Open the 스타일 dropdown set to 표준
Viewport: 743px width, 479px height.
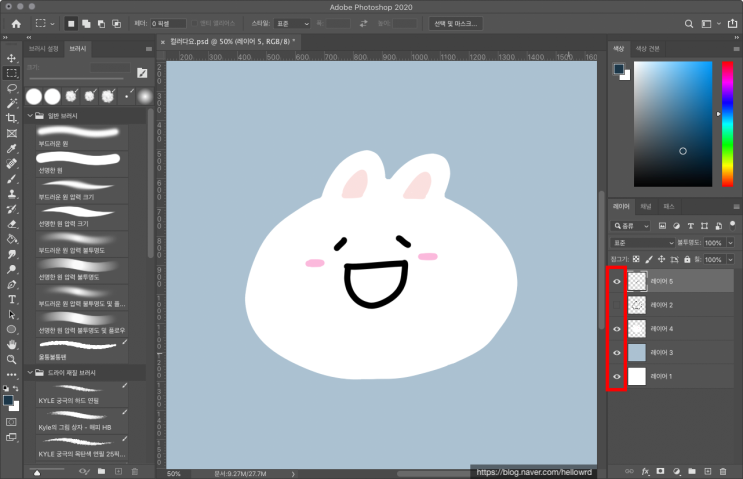[292, 24]
